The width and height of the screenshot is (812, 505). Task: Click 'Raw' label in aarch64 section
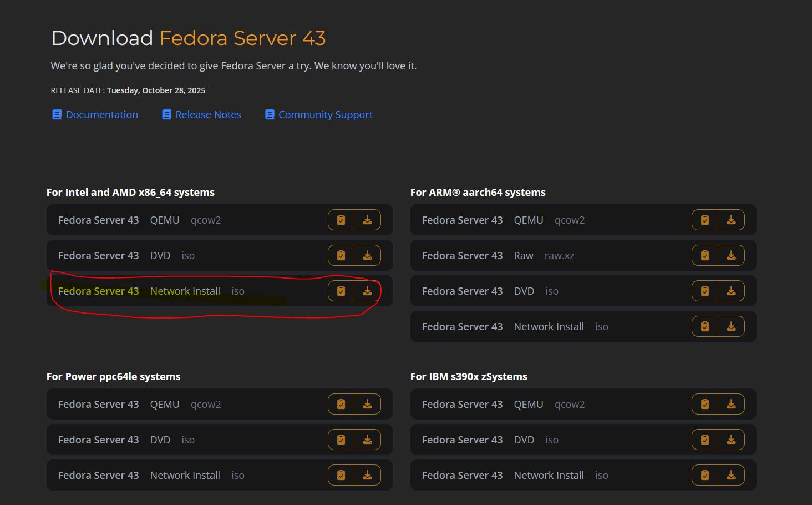click(524, 255)
